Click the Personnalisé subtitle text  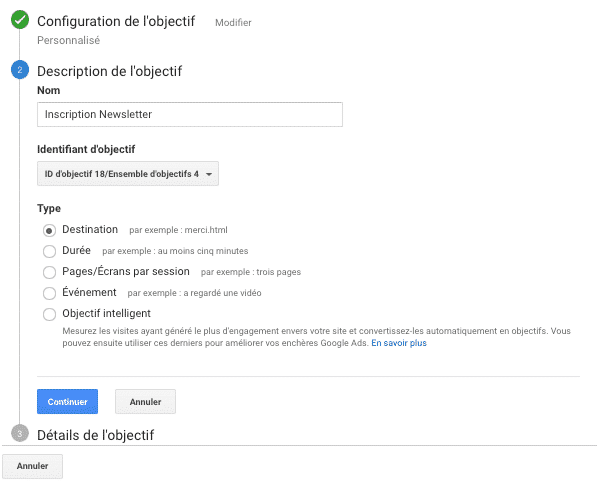pyautogui.click(x=69, y=41)
